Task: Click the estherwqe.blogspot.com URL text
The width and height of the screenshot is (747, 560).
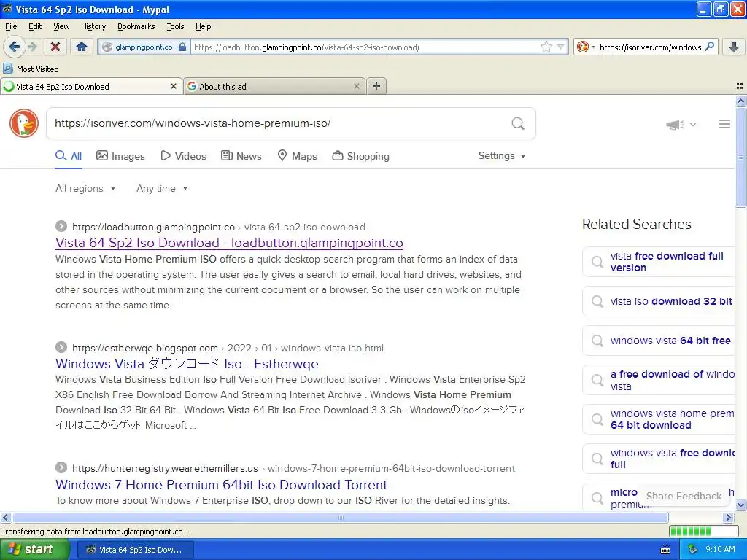Action: (145, 348)
